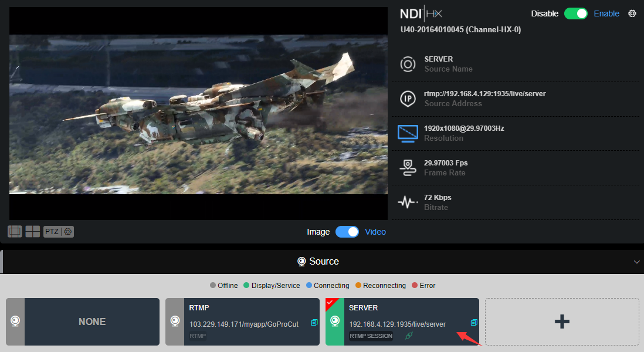Image resolution: width=644 pixels, height=352 pixels.
Task: Click the U40-20164010045 channel name
Action: point(460,29)
